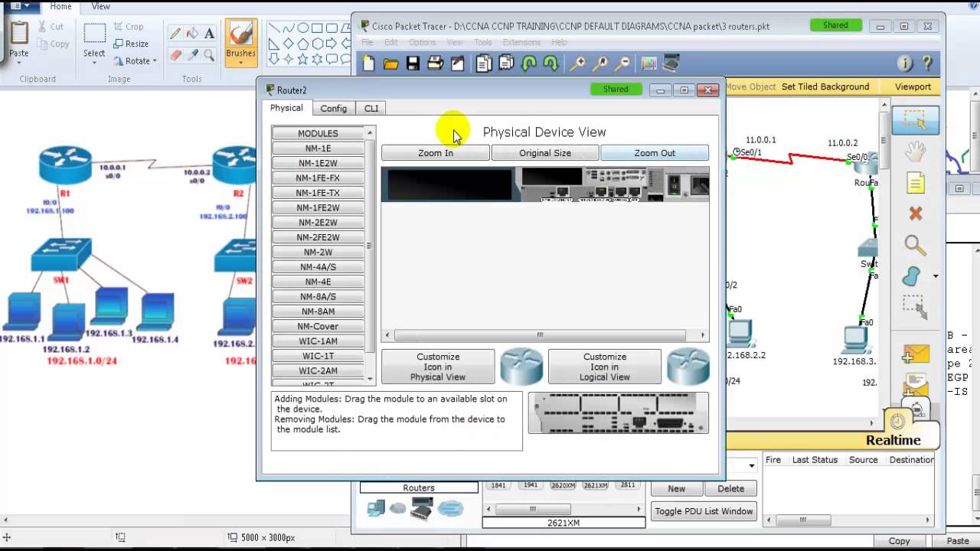Save the network with the floppy icon
The width and height of the screenshot is (980, 551).
tap(413, 64)
